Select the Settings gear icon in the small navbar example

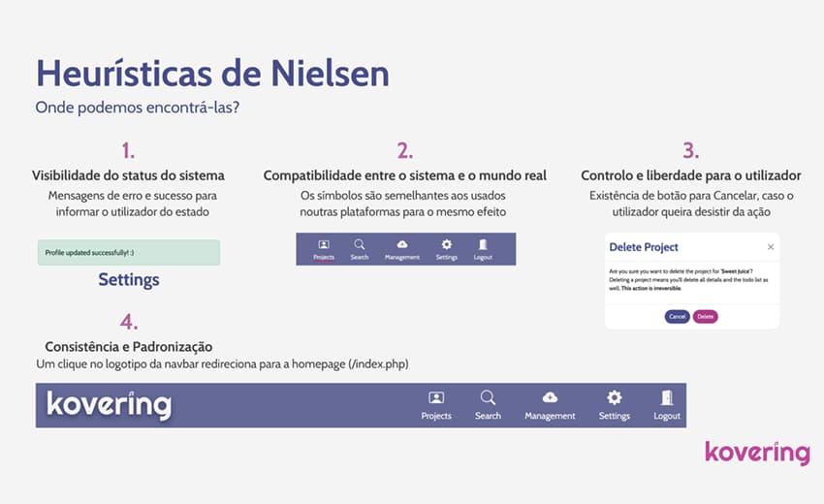click(447, 244)
